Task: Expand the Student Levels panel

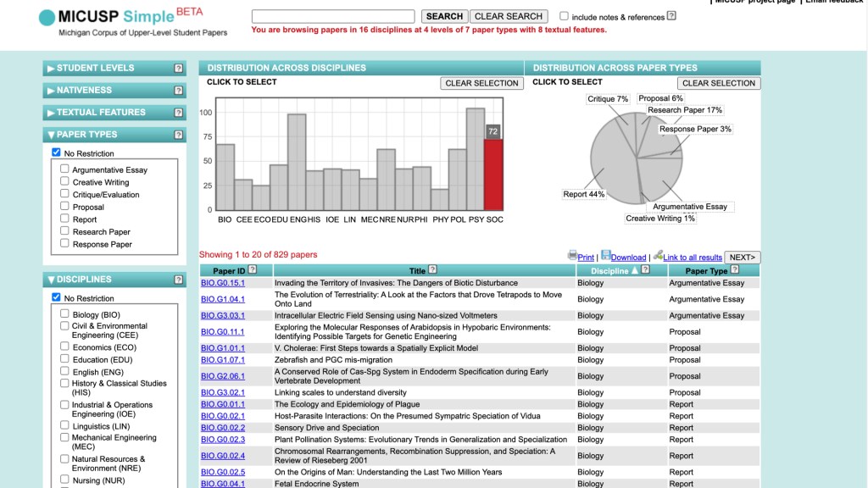Action: point(95,69)
